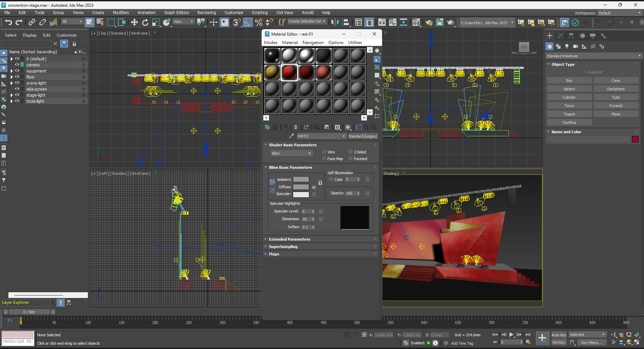Expand the Maps rollout

274,254
